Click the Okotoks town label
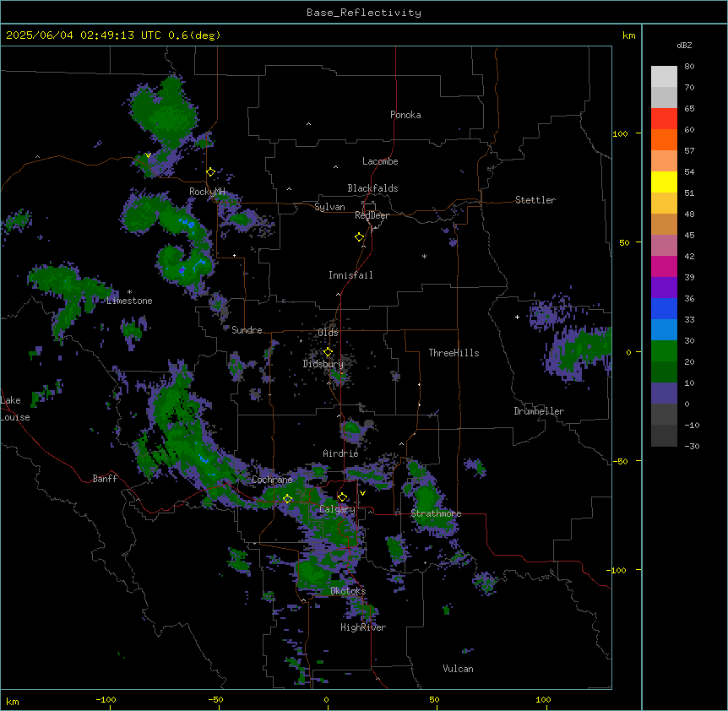 coord(348,591)
